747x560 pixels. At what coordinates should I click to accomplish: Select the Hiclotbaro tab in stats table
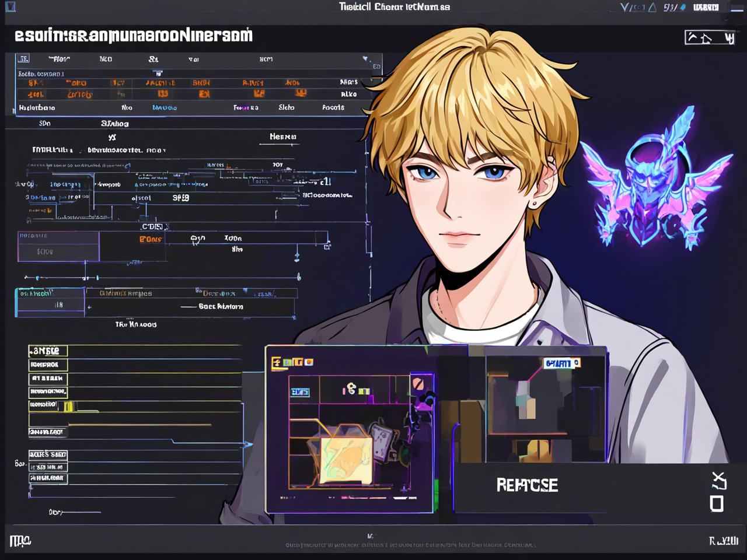coord(37,108)
